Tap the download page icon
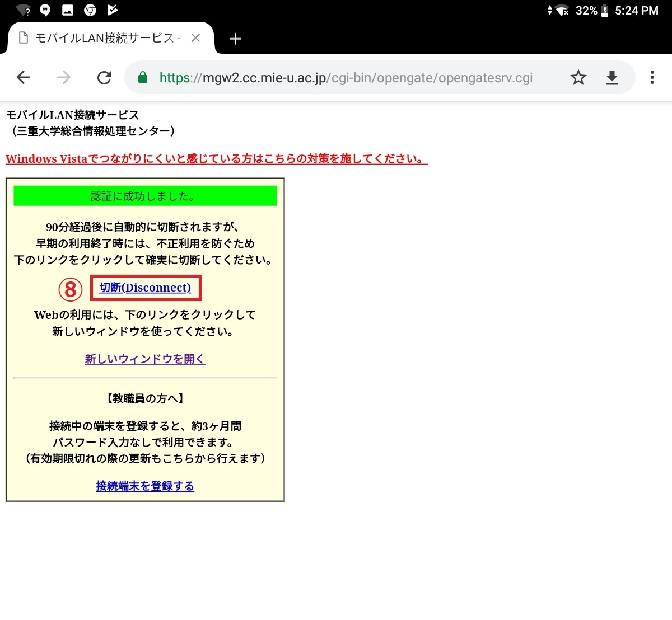Screen dimensions: 672x620 coord(612,77)
